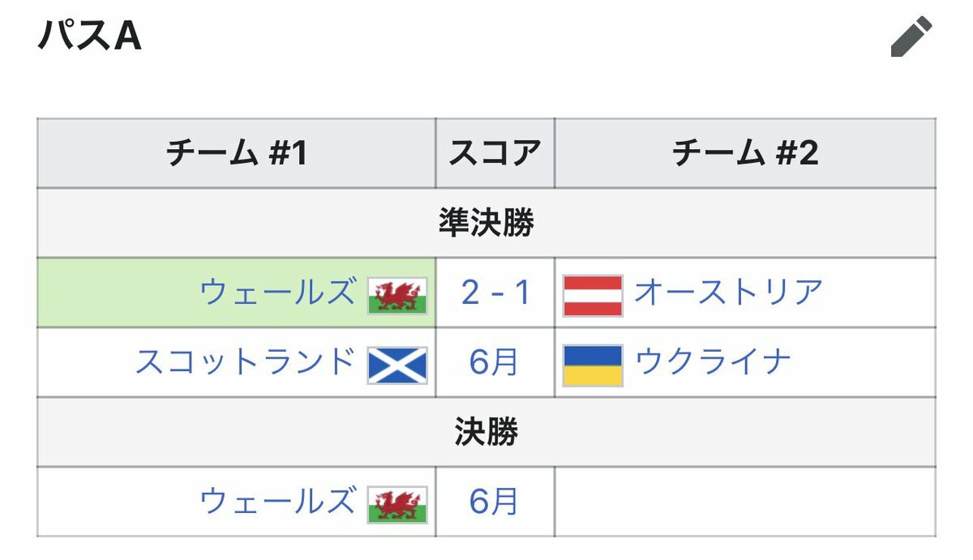Select the チーム #1 column header
Screen dimensions: 973x560
pyautogui.click(x=236, y=153)
